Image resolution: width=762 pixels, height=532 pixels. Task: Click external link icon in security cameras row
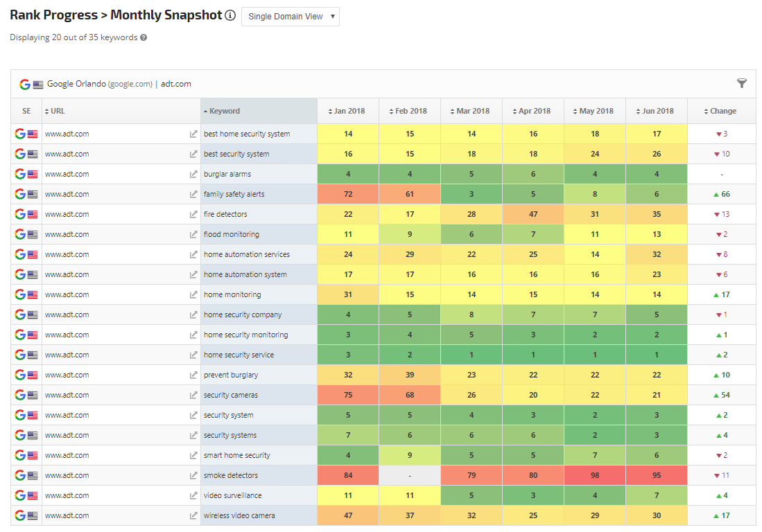(x=193, y=396)
